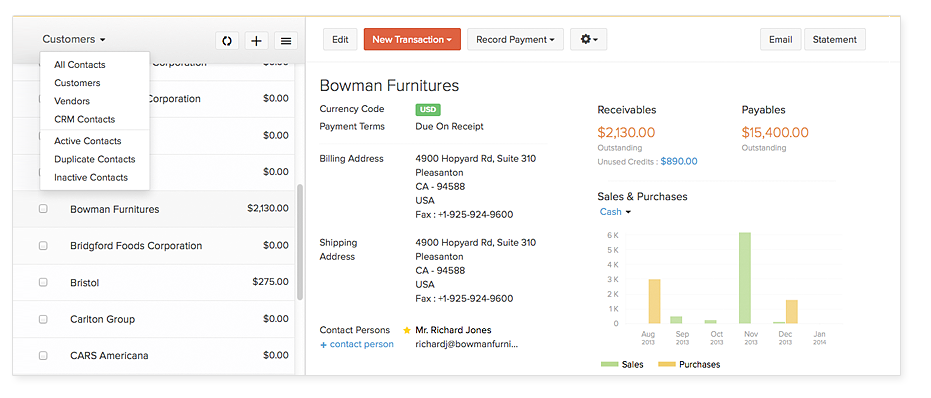931x398 pixels.
Task: Click the richardj@bowmanfurni... email text
Action: [x=466, y=344]
